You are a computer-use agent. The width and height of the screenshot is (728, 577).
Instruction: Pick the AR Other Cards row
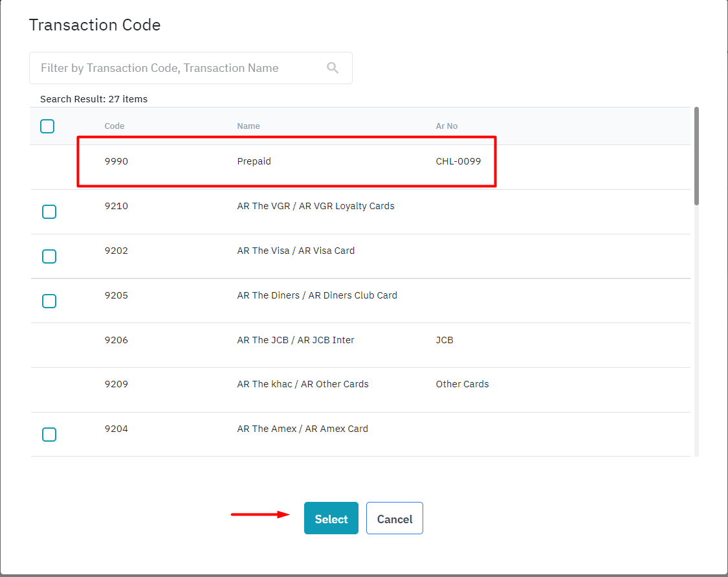point(303,384)
